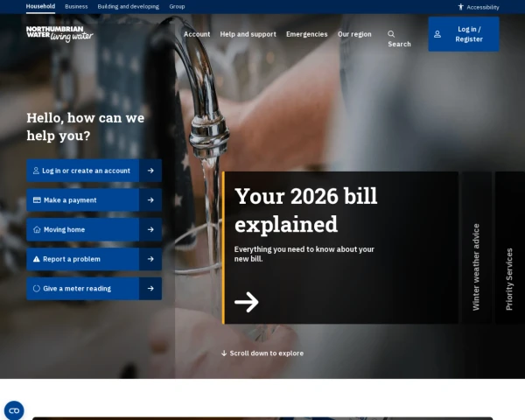Viewport: 525px width, 420px height.
Task: Click the arrow beside Give a meter reading
Action: click(150, 289)
